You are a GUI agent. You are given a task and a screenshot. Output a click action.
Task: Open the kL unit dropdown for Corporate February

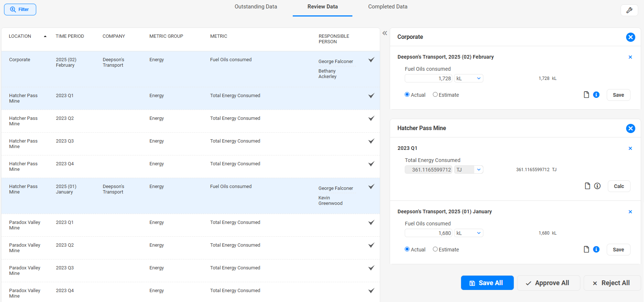468,78
